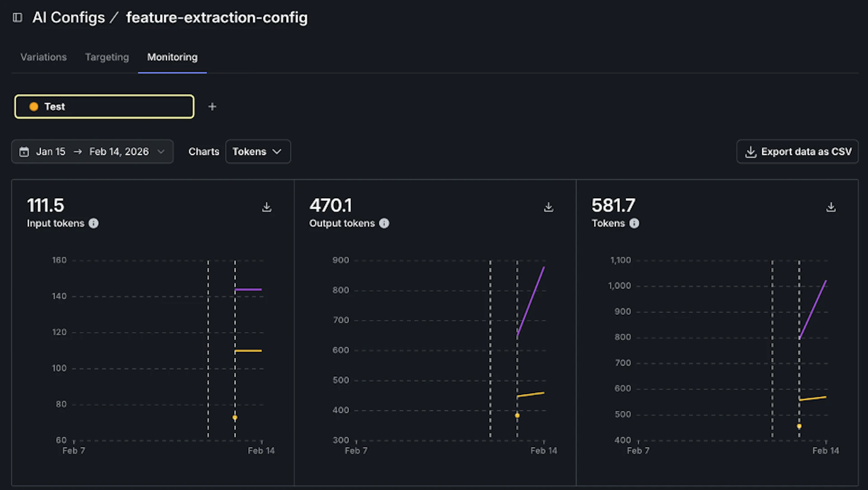Click the Charts label
This screenshot has width=868, height=490.
(x=204, y=152)
